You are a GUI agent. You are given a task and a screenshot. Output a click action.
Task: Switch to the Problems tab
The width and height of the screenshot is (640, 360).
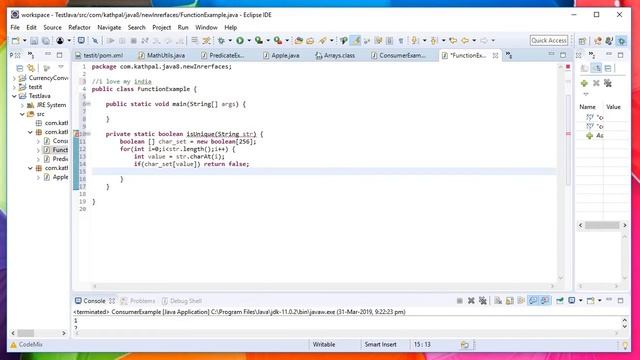(x=138, y=301)
